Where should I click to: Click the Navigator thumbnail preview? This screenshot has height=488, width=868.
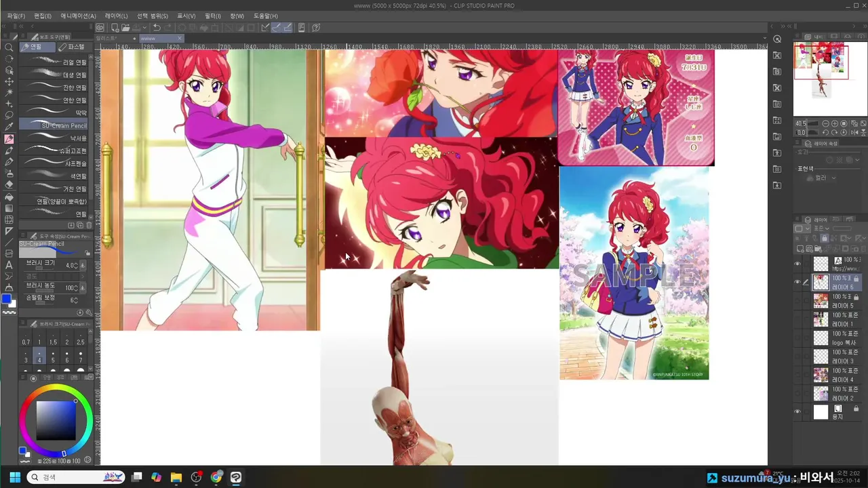(x=830, y=79)
